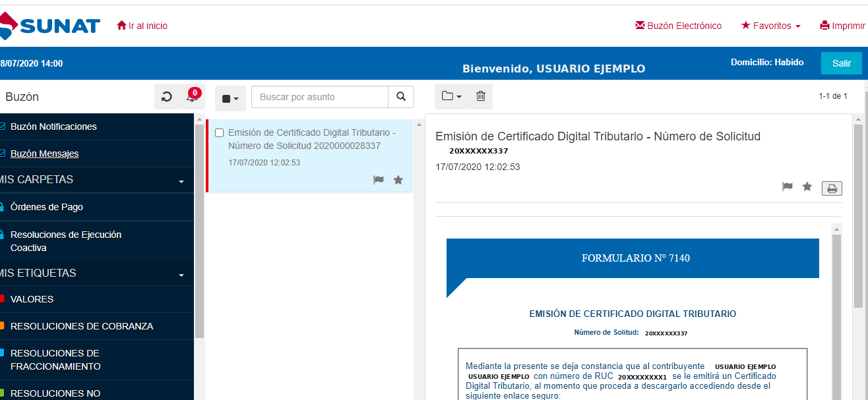Star the message in the reading pane header
Screen dimensions: 868x400
tap(807, 186)
